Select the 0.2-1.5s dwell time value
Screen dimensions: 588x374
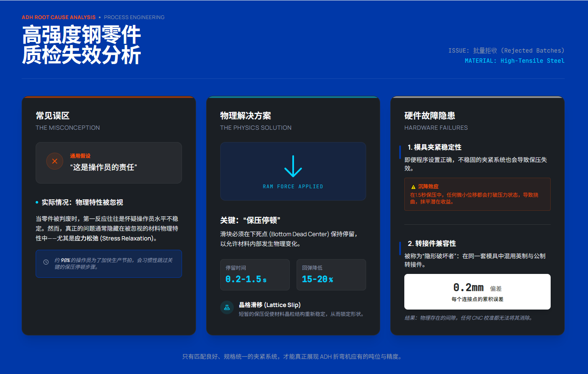click(x=246, y=279)
